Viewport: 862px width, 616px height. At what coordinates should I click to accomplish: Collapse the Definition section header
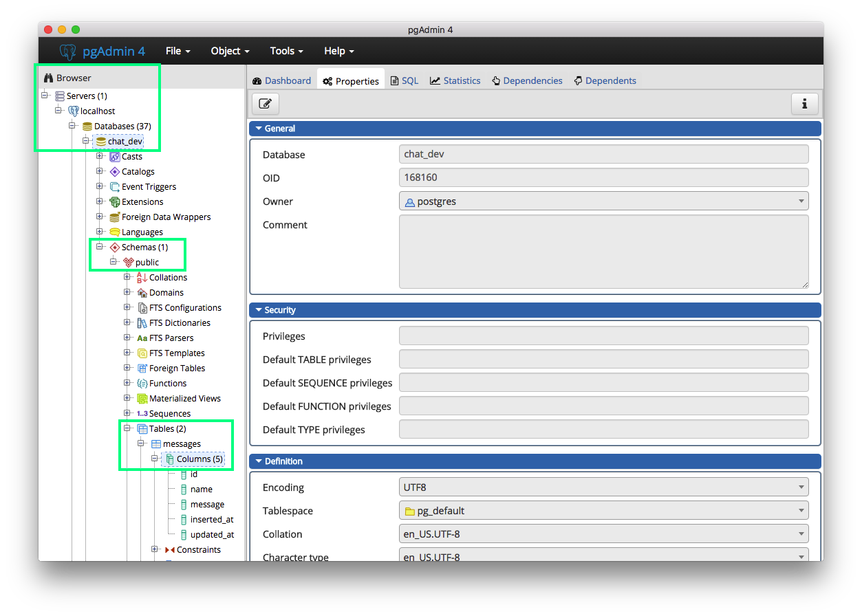point(259,461)
